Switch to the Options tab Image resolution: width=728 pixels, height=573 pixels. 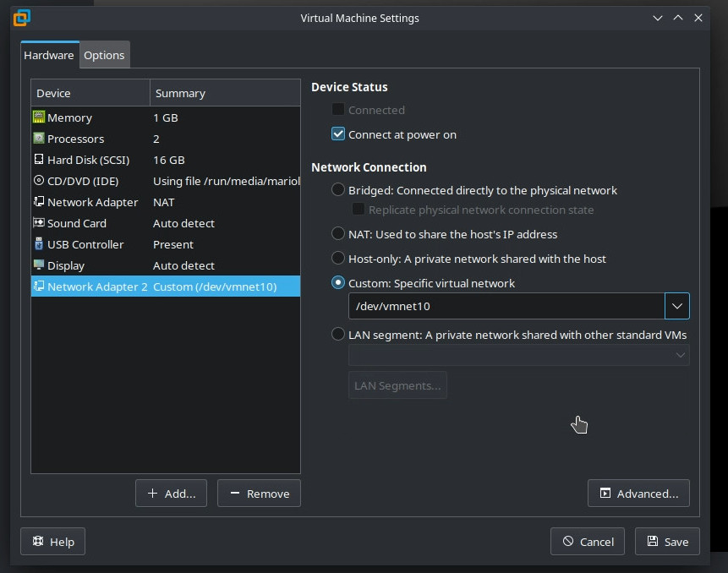[104, 55]
